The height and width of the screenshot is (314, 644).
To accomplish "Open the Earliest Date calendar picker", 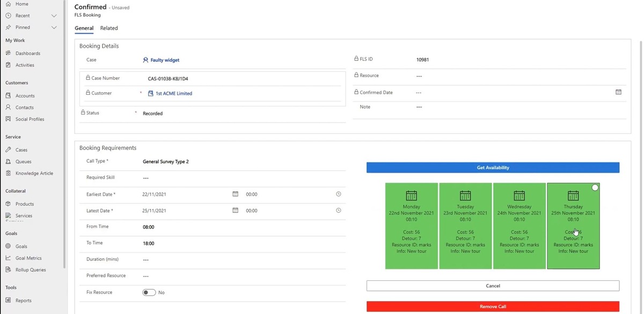I will (x=235, y=194).
